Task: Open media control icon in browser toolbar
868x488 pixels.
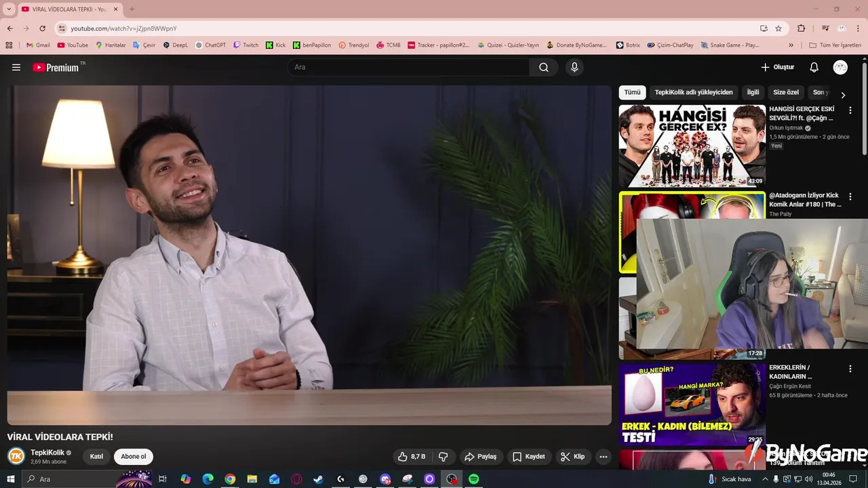Action: (825, 28)
